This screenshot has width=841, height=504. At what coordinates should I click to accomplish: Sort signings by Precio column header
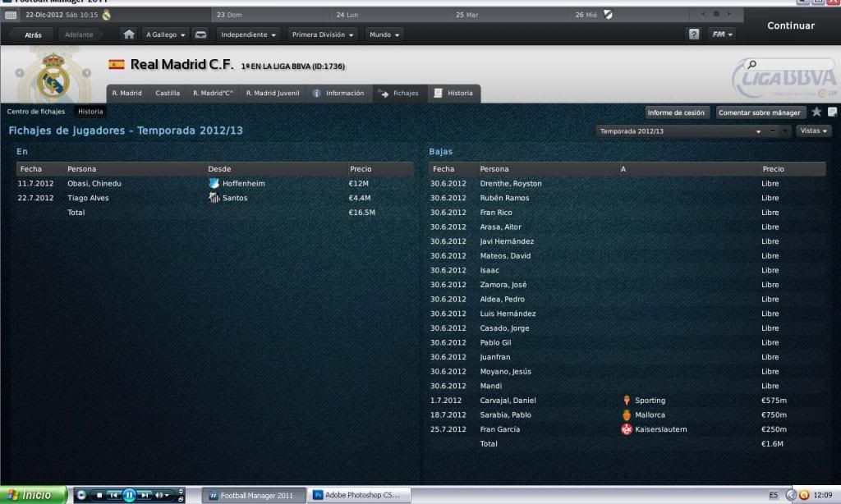pyautogui.click(x=361, y=169)
